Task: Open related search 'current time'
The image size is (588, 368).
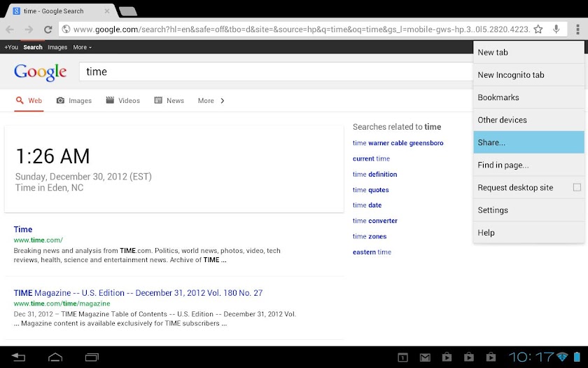Action: pos(371,159)
